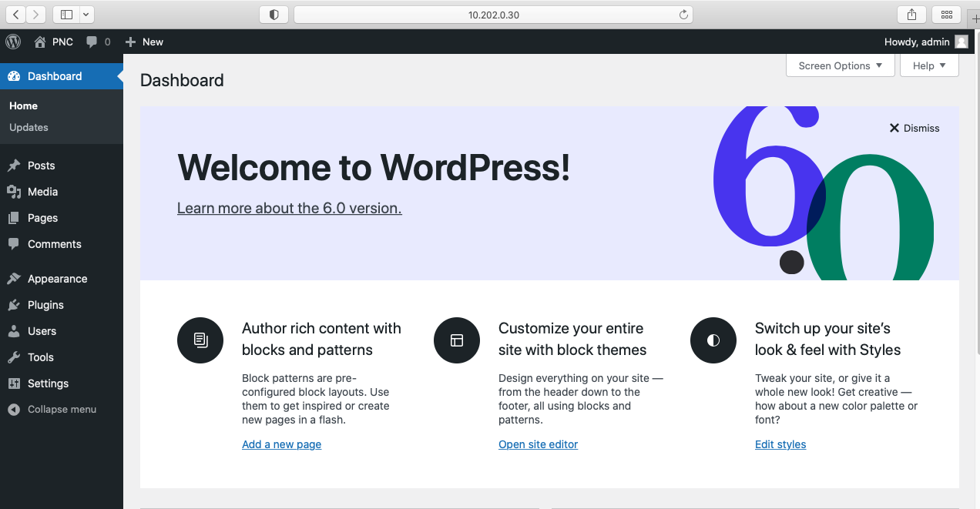Select Dashboard in the sidebar menu
This screenshot has width=980, height=509.
62,76
